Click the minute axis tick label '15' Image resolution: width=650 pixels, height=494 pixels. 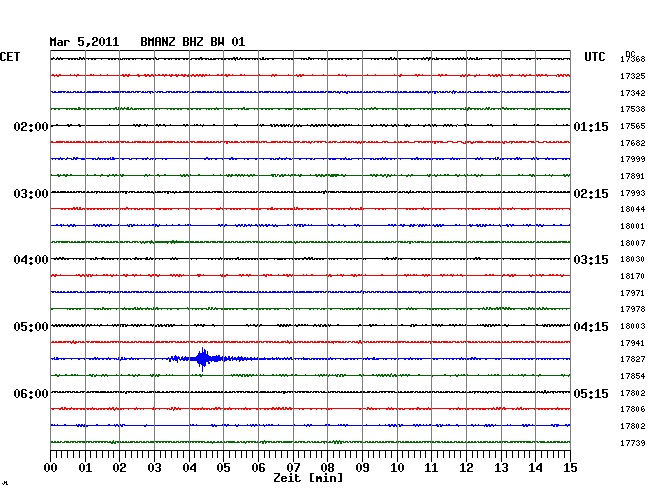click(570, 468)
